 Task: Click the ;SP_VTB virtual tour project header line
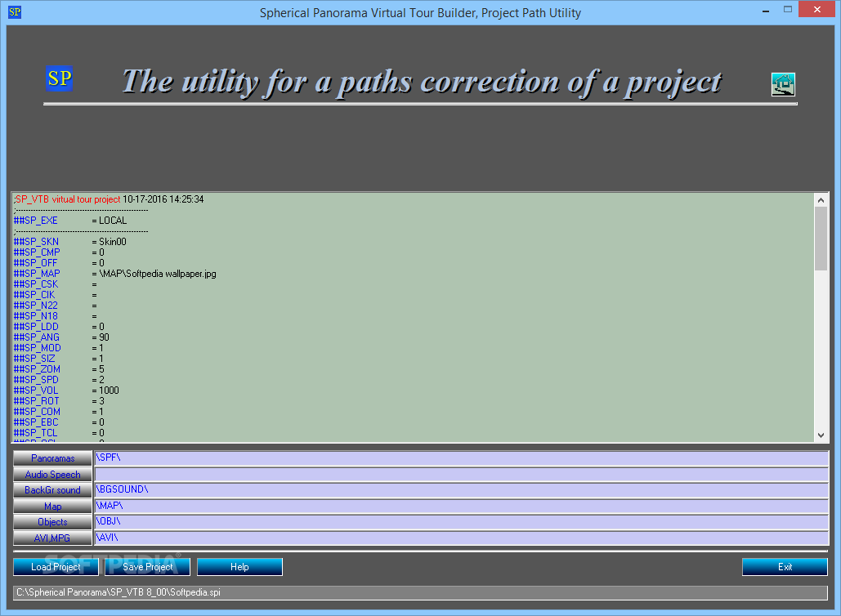point(109,199)
